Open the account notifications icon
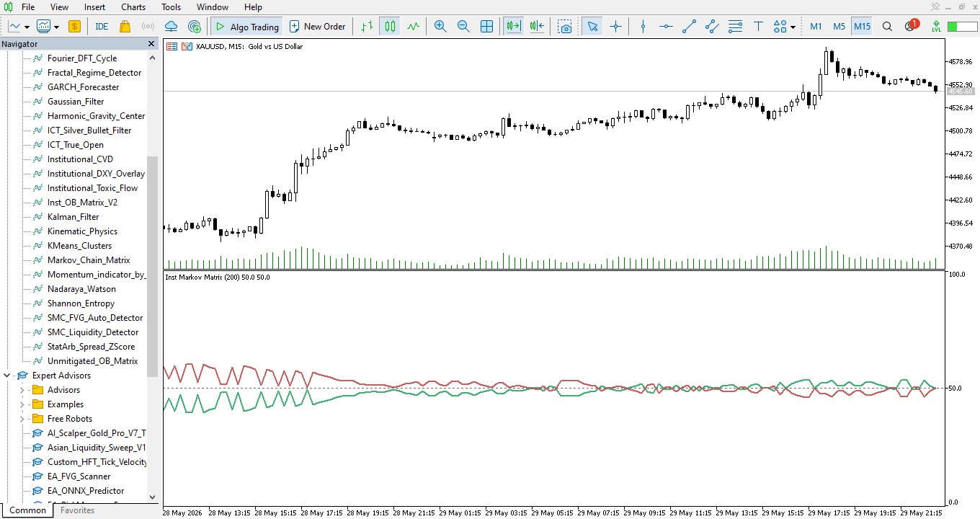 [911, 27]
